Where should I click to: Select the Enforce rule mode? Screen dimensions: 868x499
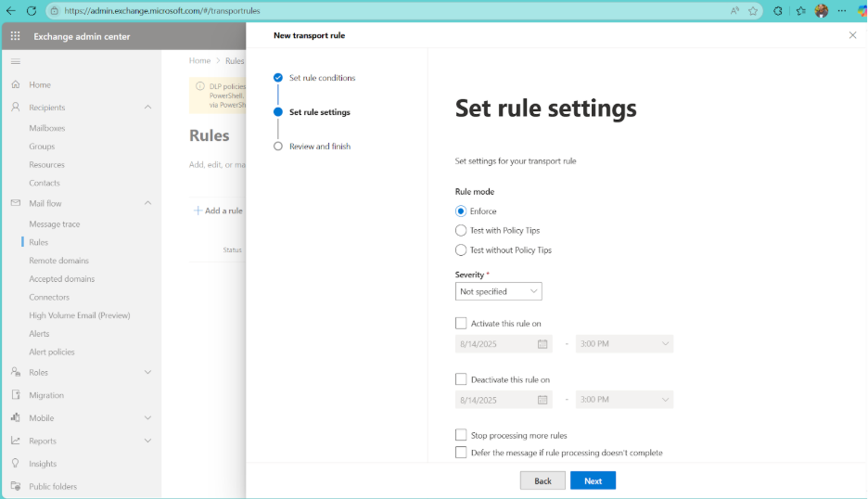tap(461, 211)
